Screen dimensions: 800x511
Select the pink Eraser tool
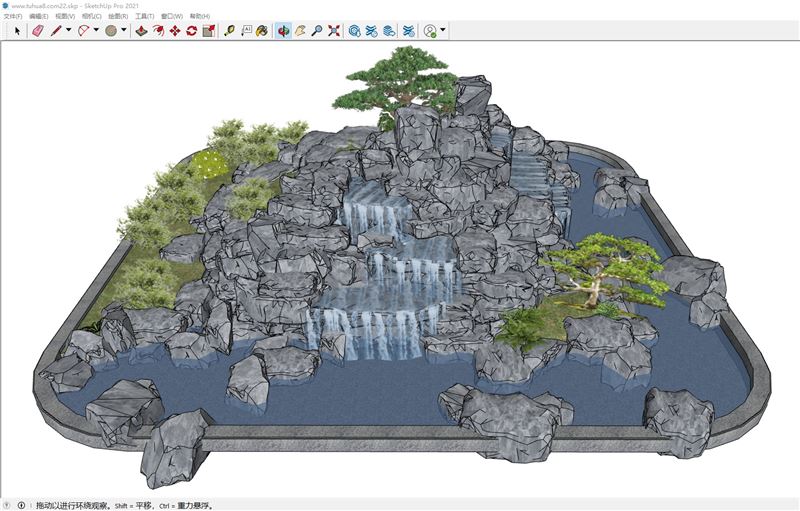(x=38, y=31)
